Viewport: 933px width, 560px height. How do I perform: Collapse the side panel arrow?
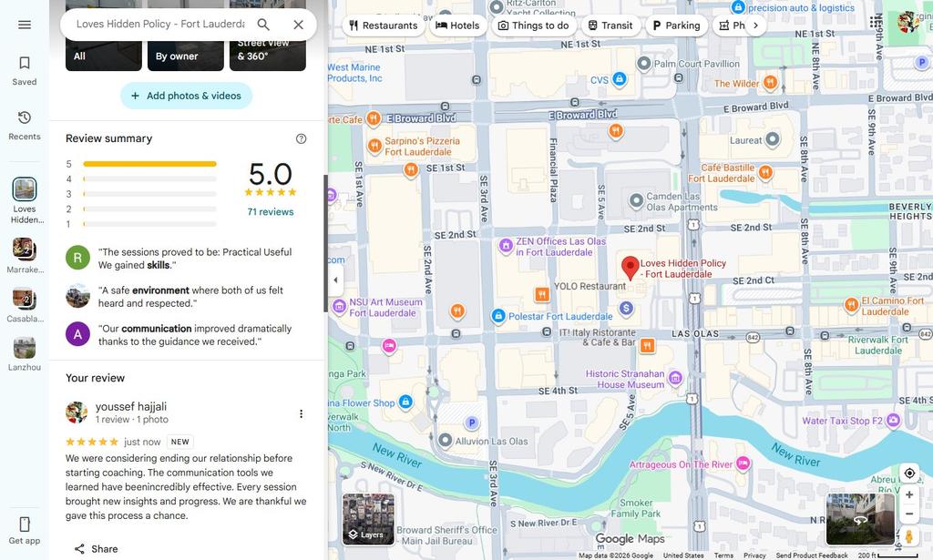tap(335, 280)
